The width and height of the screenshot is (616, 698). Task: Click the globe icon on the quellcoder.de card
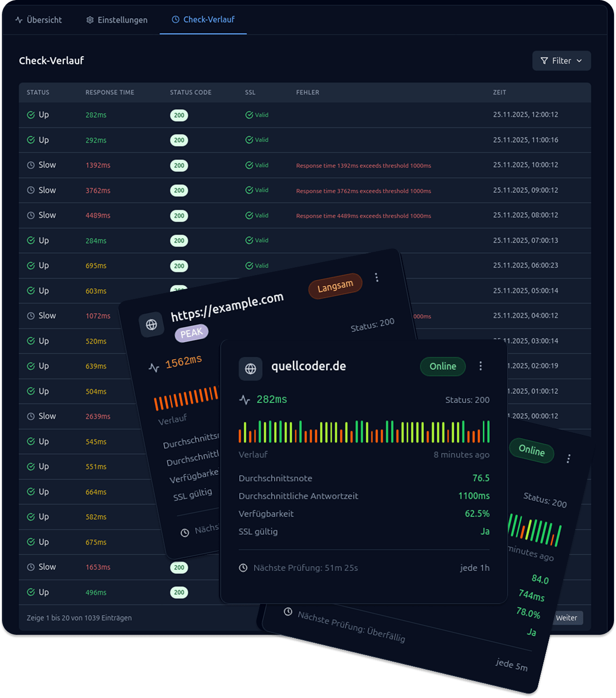click(251, 369)
